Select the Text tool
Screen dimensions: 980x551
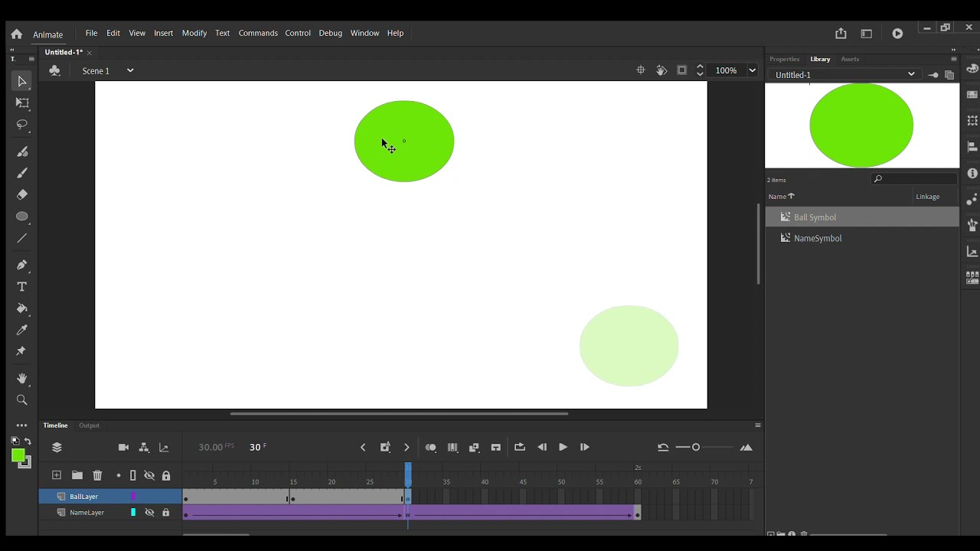pos(22,286)
